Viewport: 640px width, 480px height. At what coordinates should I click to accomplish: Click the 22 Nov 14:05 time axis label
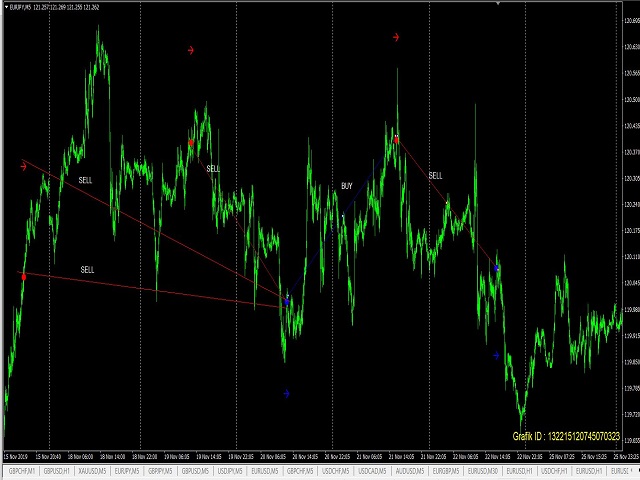tap(497, 457)
